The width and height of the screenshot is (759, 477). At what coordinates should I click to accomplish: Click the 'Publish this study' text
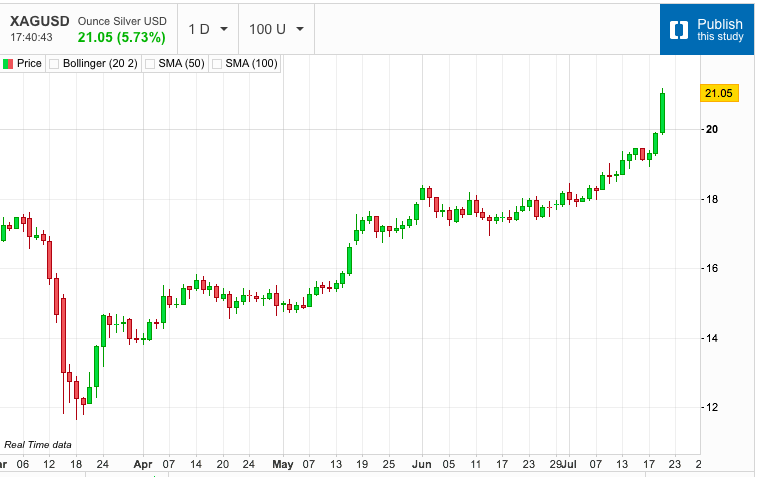pyautogui.click(x=720, y=29)
